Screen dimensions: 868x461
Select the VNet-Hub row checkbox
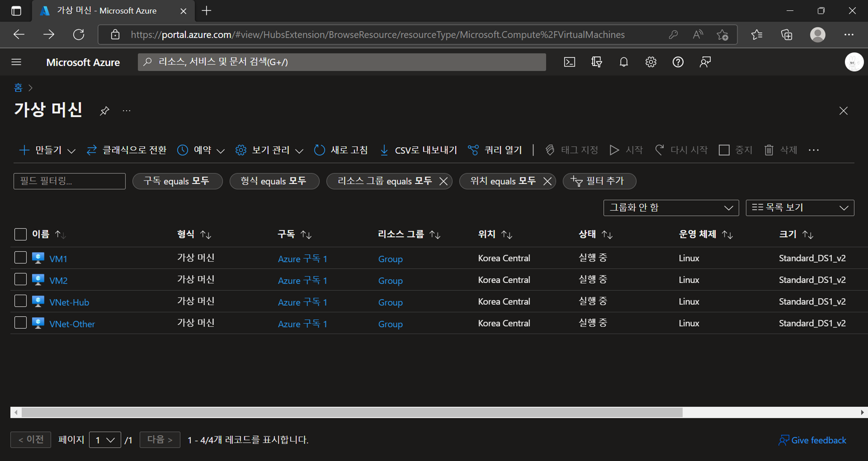[20, 301]
